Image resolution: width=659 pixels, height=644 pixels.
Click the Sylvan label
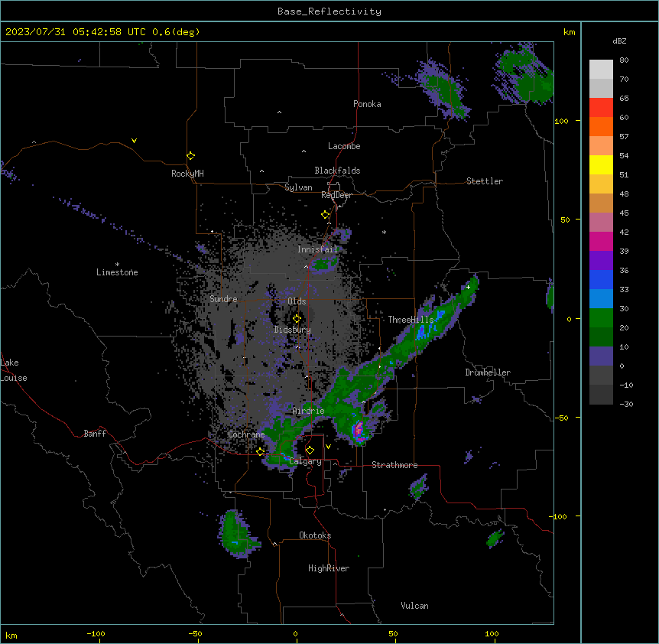coord(298,187)
